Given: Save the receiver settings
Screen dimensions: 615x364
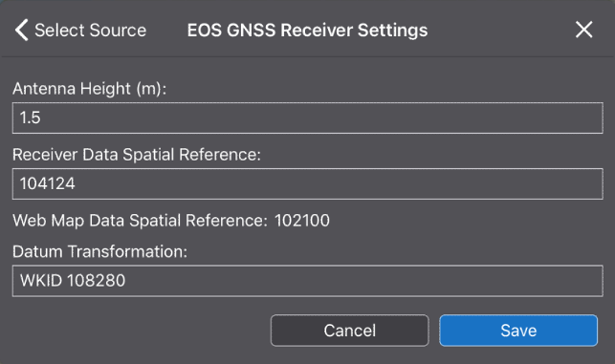Looking at the screenshot, I should [x=518, y=331].
